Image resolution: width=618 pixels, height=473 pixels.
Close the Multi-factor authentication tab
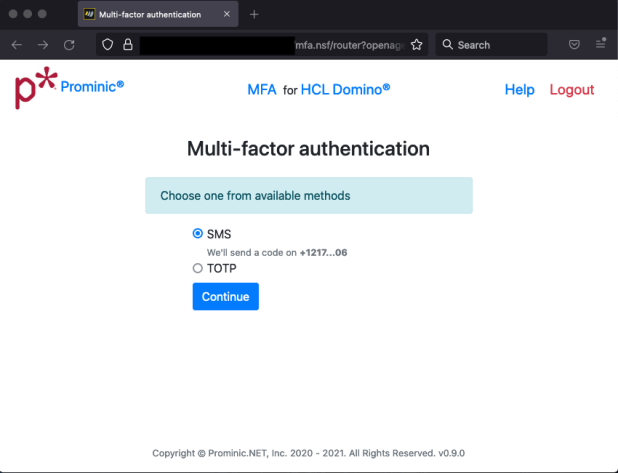coord(227,14)
